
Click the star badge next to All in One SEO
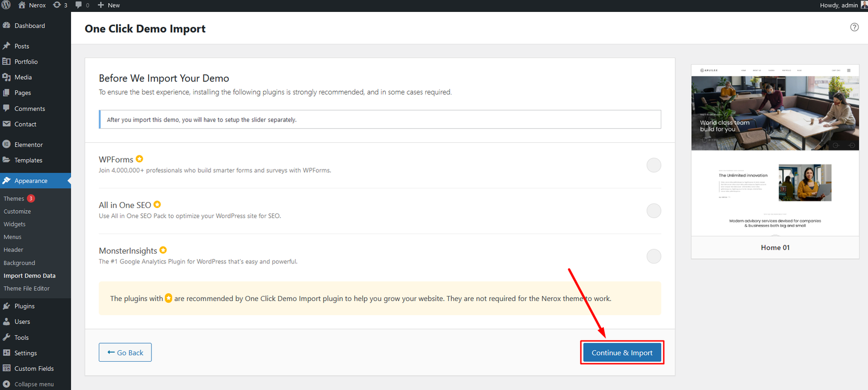pos(157,204)
